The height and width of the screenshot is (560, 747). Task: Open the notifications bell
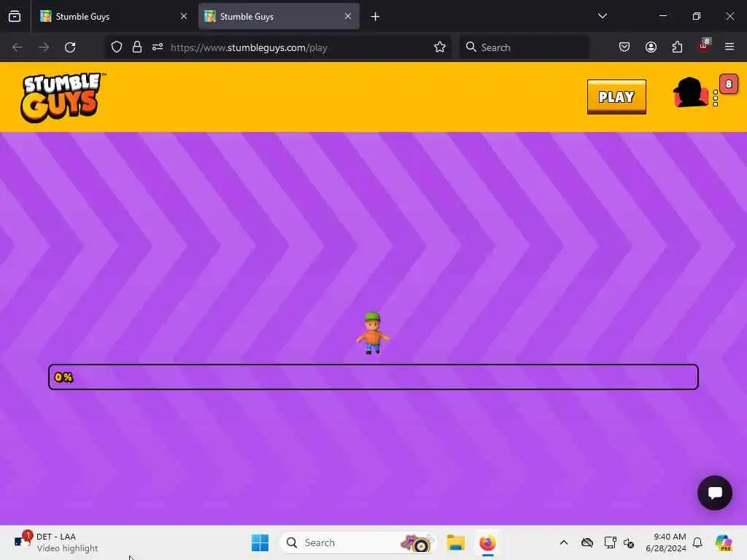click(697, 542)
